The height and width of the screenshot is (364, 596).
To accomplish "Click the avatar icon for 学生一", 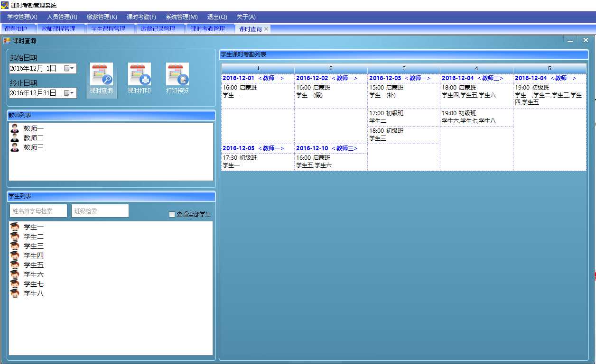I will click(15, 227).
